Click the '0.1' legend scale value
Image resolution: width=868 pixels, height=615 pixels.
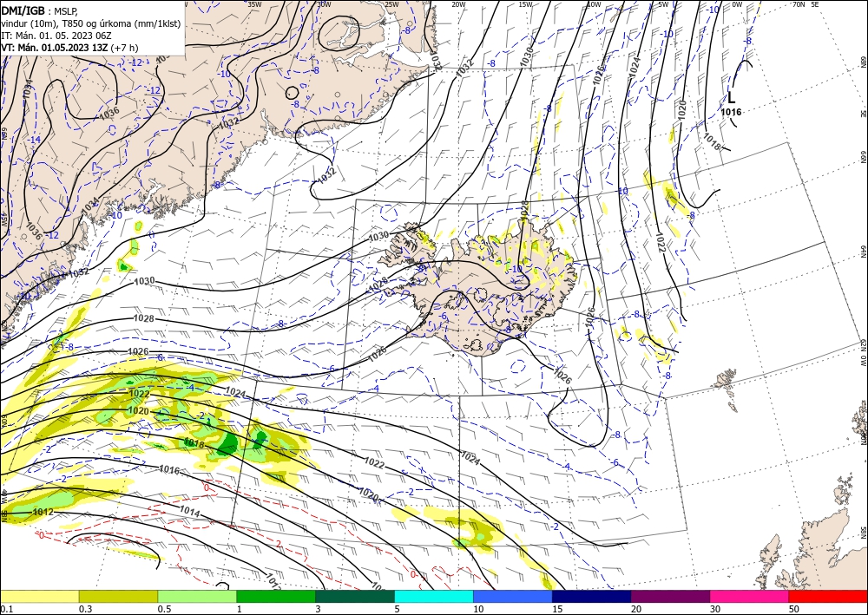click(5, 609)
